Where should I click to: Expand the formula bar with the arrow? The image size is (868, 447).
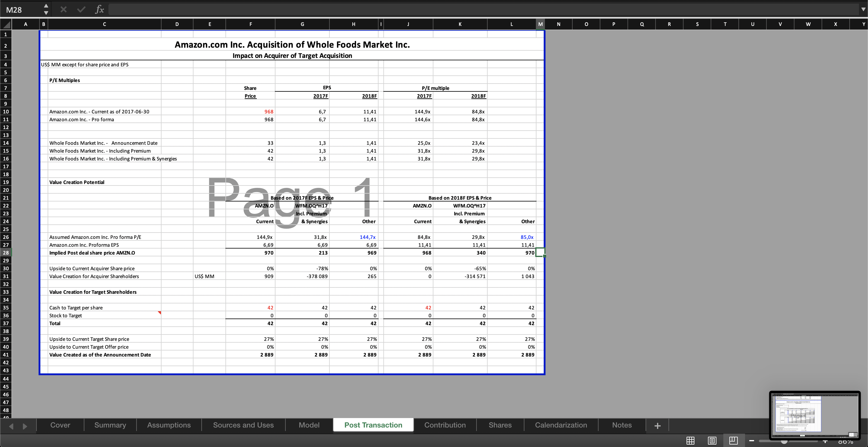coord(863,9)
